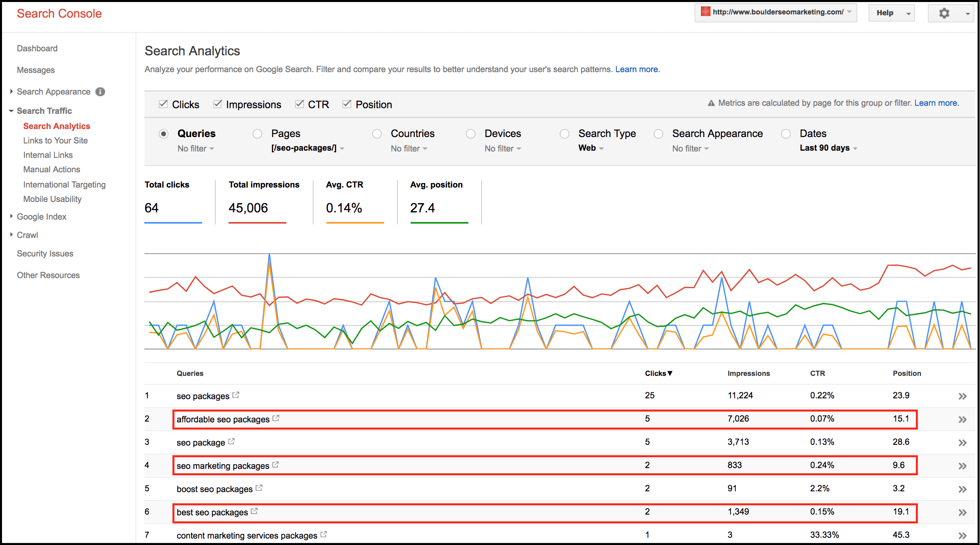Open International Targeting in the sidebar
Image resolution: width=980 pixels, height=545 pixels.
point(65,185)
